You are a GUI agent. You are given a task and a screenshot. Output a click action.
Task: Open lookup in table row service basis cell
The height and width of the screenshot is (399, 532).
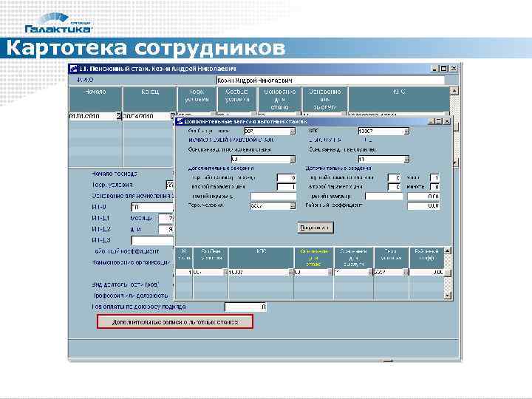[x=370, y=272]
